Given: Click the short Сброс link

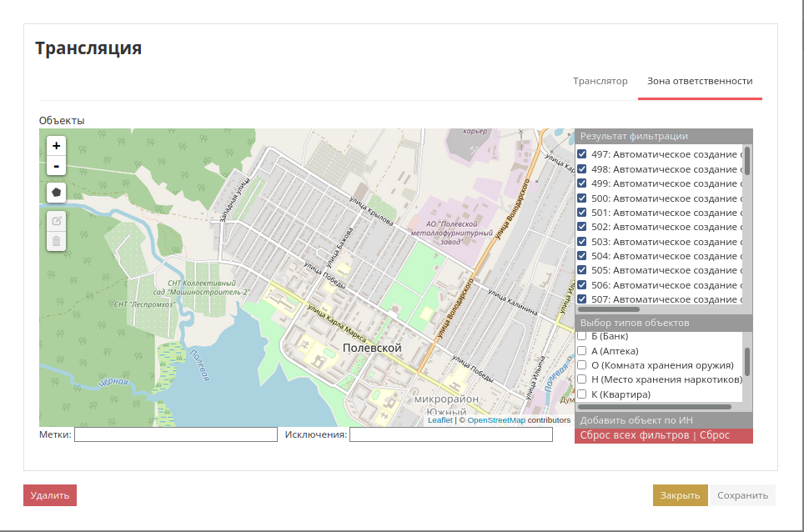Looking at the screenshot, I should 714,435.
